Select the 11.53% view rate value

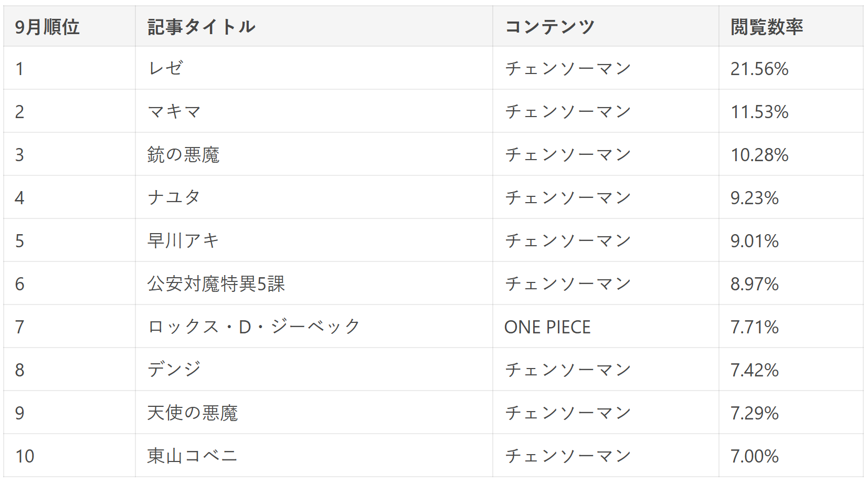(759, 111)
